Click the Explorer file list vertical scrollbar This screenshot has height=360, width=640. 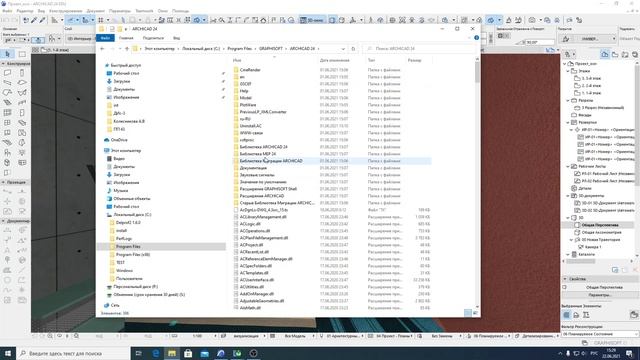coord(477,183)
